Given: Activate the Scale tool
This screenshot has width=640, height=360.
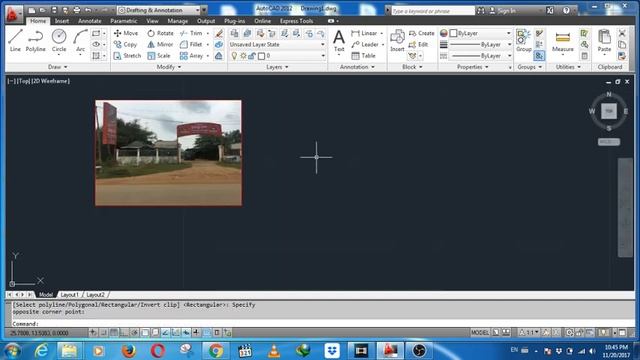Looking at the screenshot, I should click(x=159, y=56).
